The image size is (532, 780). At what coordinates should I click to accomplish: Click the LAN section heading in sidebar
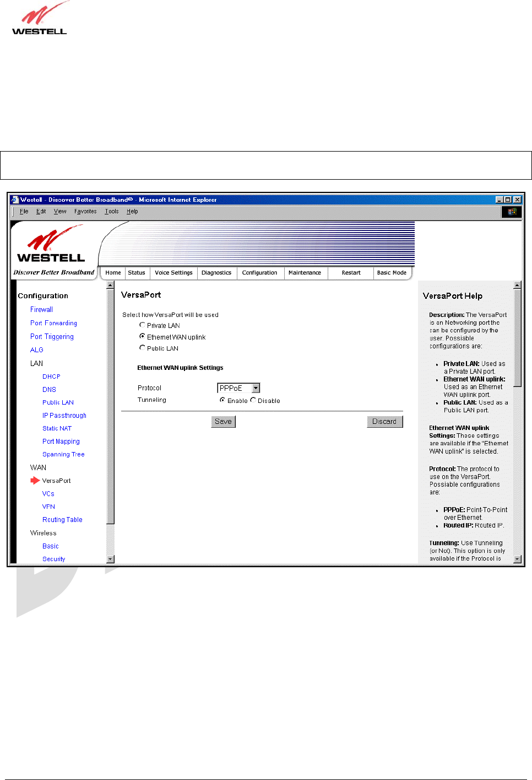[x=36, y=363]
